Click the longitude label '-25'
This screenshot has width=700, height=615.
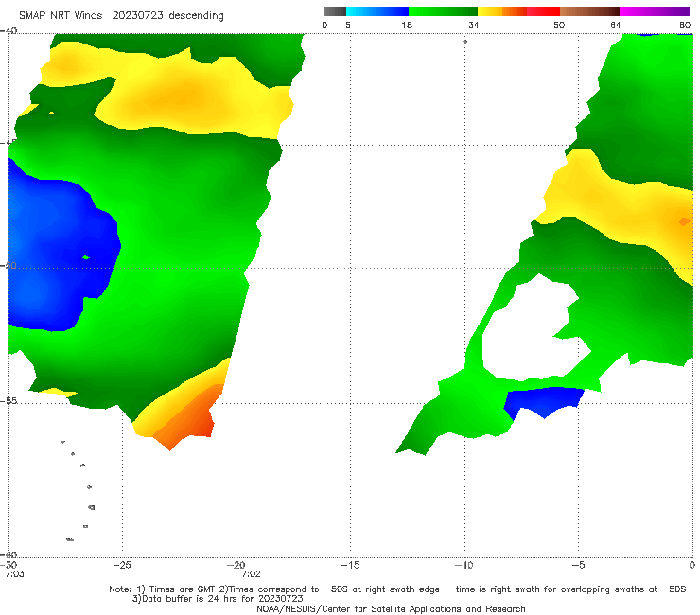[x=122, y=565]
